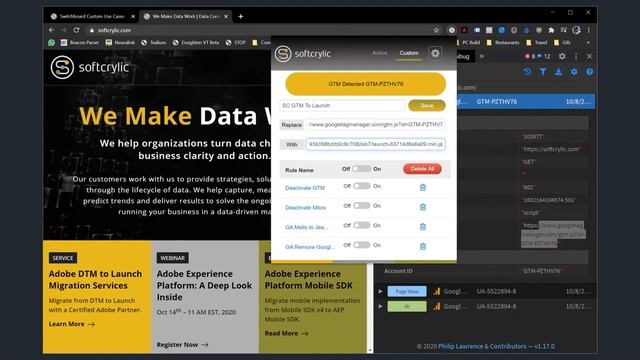The height and width of the screenshot is (360, 640).
Task: Bookmark this page with the star
Action: [436, 30]
